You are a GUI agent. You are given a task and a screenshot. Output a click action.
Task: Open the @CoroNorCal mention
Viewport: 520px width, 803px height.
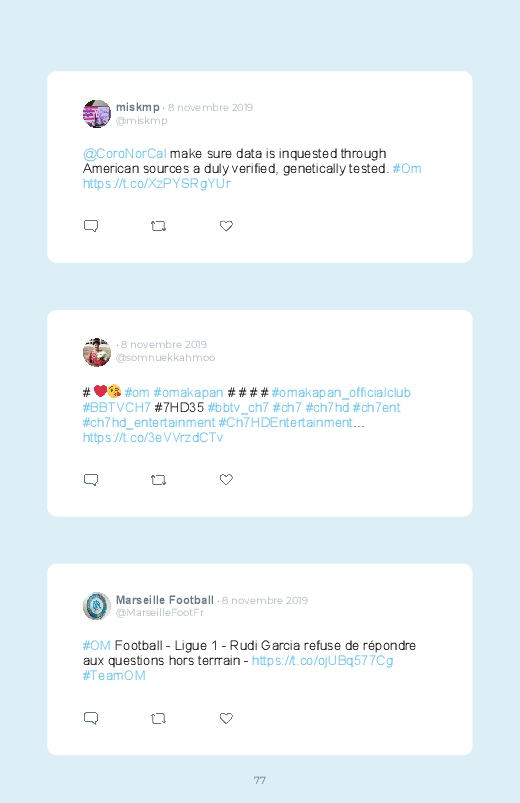pyautogui.click(x=124, y=154)
